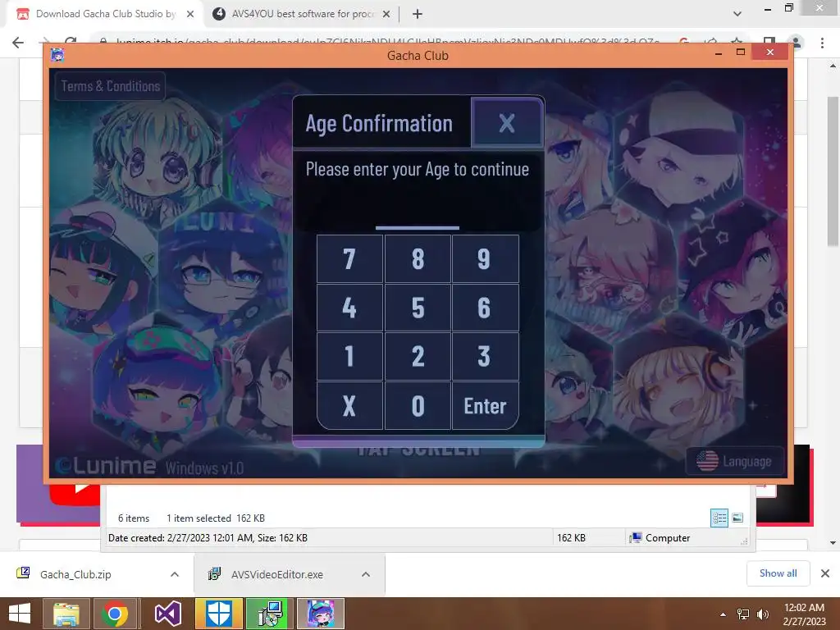Expand AVSVideoEditor.exe download options
840x630 pixels.
(366, 574)
